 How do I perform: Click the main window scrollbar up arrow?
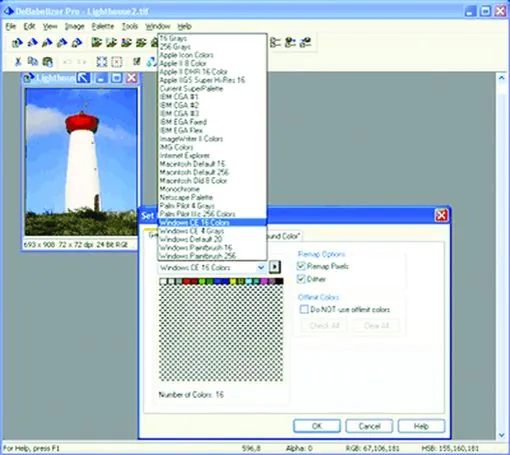pyautogui.click(x=502, y=78)
